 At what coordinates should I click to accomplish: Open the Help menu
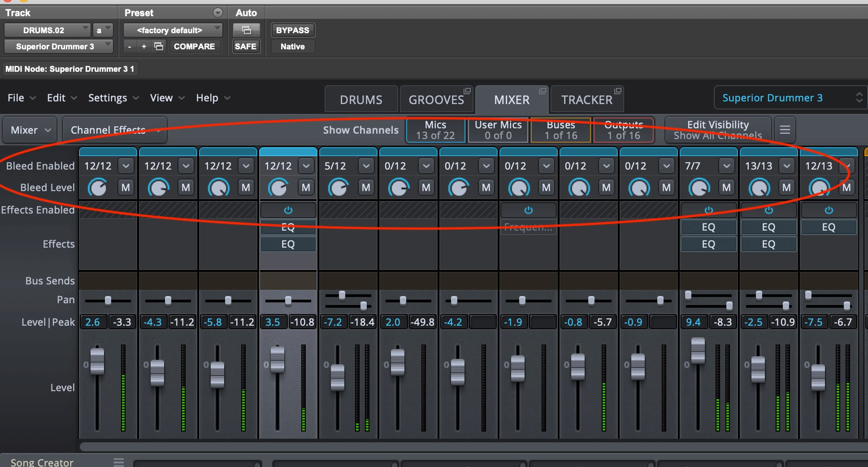(213, 98)
